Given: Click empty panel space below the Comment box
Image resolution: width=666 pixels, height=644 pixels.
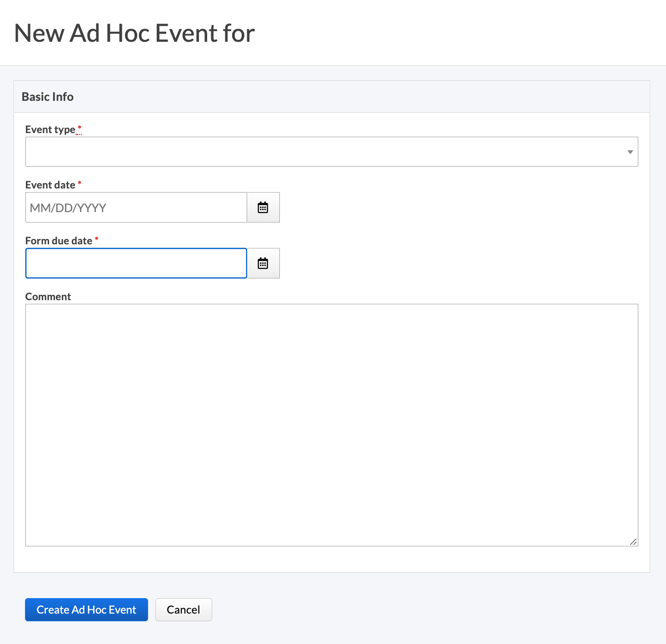Looking at the screenshot, I should coord(331,560).
